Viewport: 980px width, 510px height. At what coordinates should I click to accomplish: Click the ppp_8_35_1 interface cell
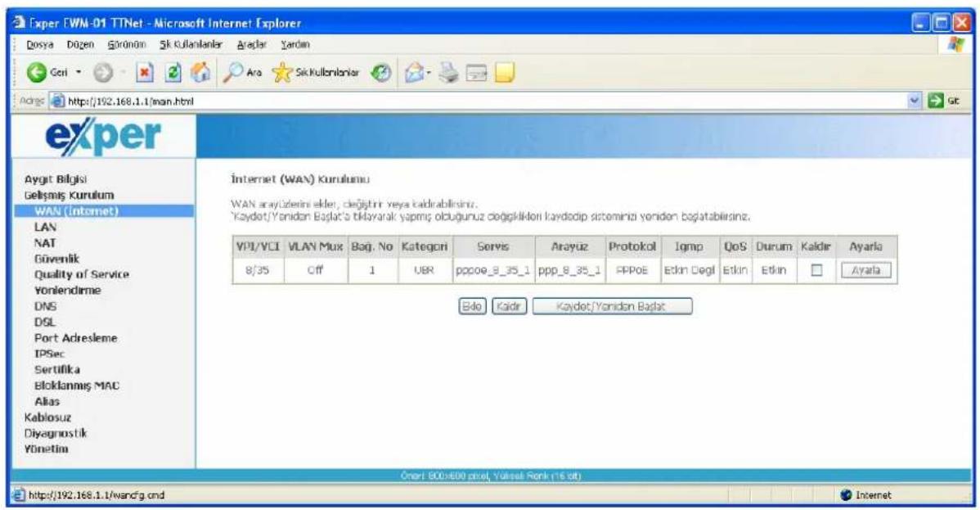click(569, 270)
